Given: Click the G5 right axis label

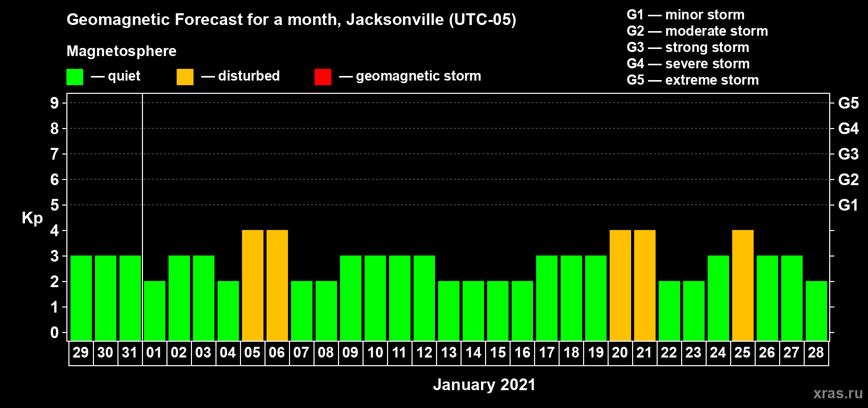Looking at the screenshot, I should [849, 103].
